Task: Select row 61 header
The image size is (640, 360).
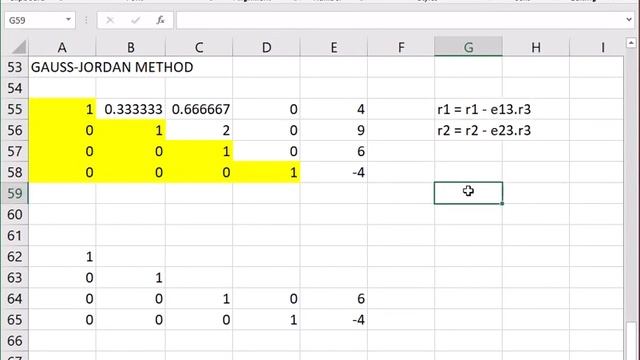Action: click(14, 236)
